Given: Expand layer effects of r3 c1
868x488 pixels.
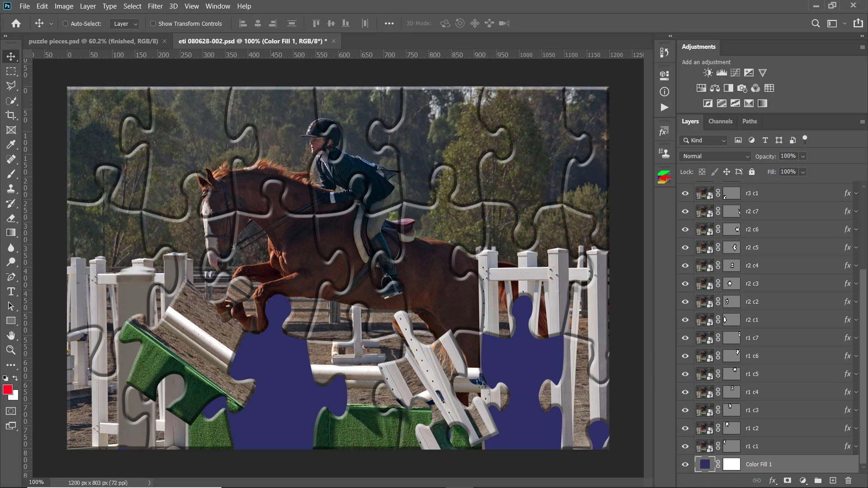Looking at the screenshot, I should pos(856,193).
